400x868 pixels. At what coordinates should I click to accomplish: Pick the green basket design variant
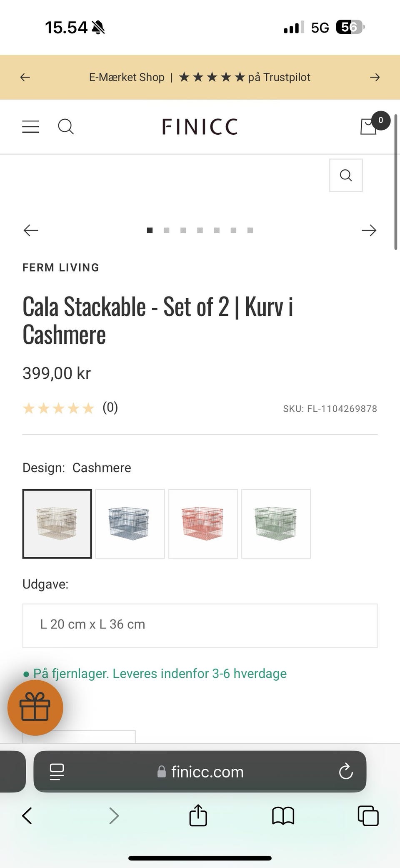click(x=276, y=523)
